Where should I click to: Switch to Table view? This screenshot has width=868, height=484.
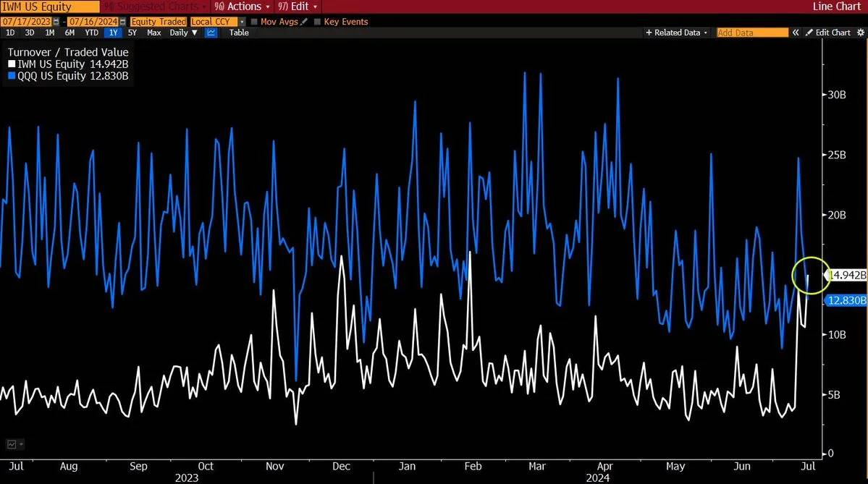[x=239, y=33]
